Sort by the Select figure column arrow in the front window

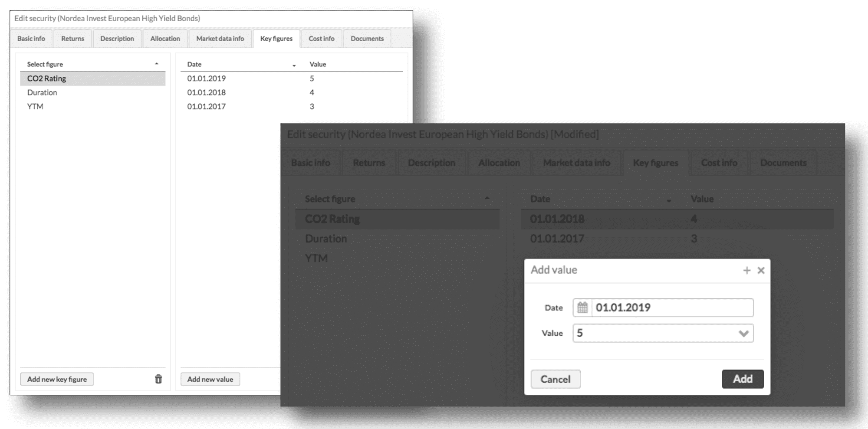click(x=157, y=64)
